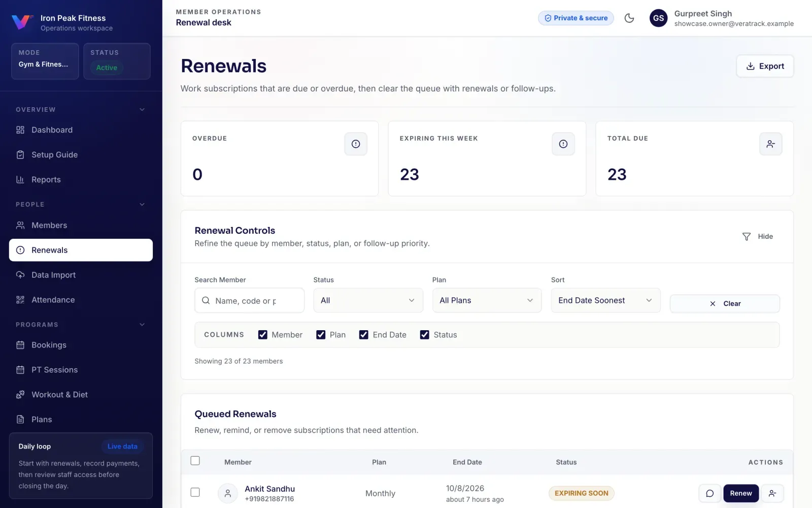Click the Search Member input field
Viewport: 812px width, 508px height.
coord(250,301)
